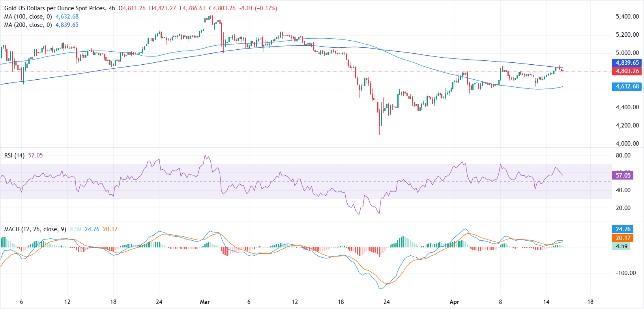
Task: Click the blue 24.76 MACD axis tag
Action: 623,229
